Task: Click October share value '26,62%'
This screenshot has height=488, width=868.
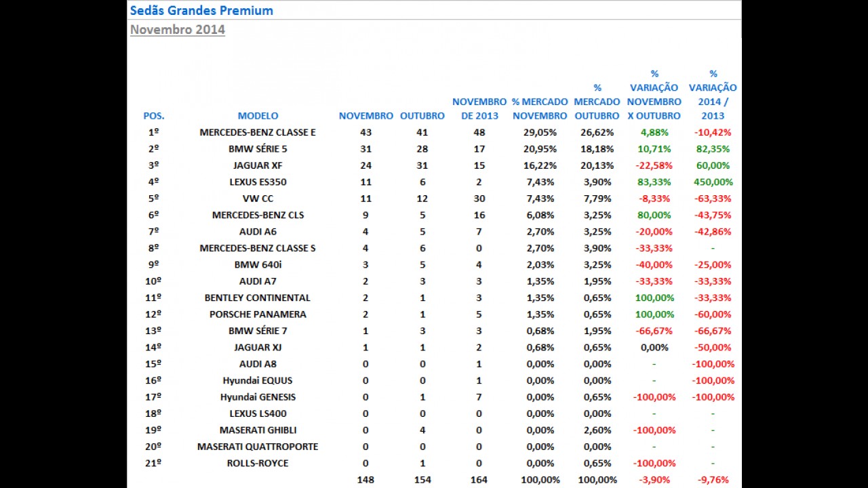Action: coord(597,132)
